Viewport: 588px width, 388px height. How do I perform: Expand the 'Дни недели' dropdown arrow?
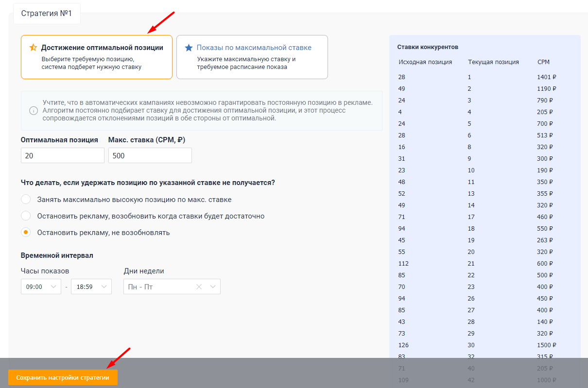[x=213, y=287]
